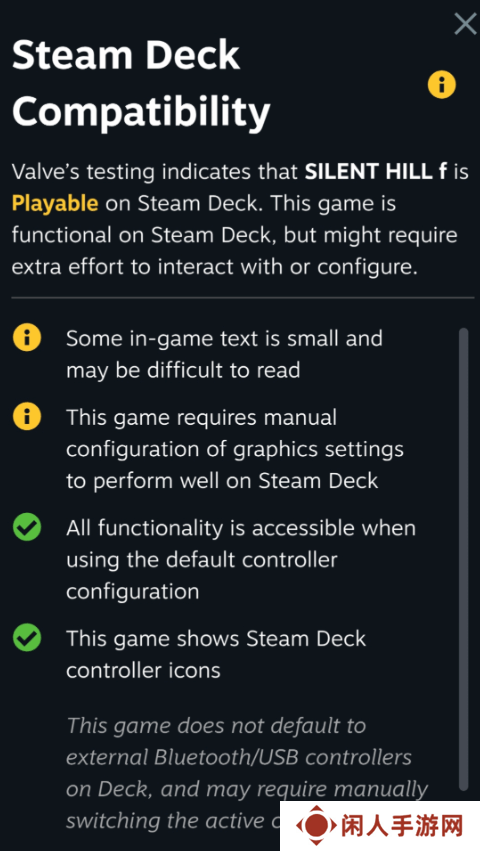
Task: Click the green check beside controller icons note
Action: coord(27,639)
